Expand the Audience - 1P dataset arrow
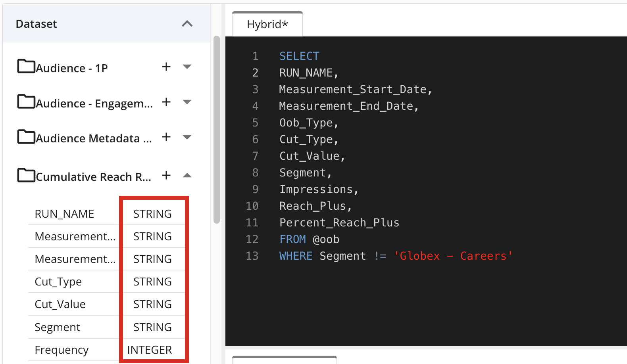This screenshot has width=627, height=364. (187, 67)
